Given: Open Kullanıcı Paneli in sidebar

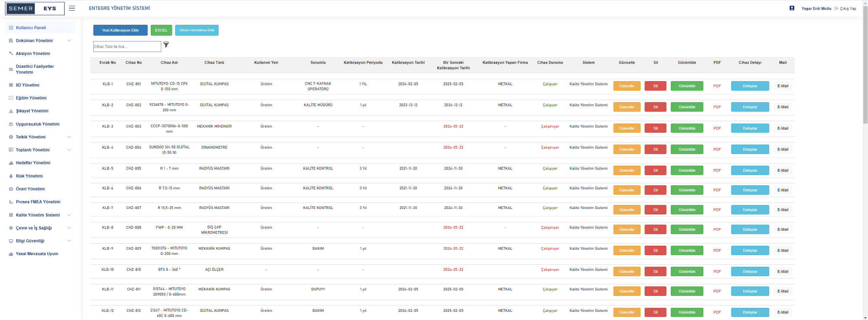Looking at the screenshot, I should (31, 28).
